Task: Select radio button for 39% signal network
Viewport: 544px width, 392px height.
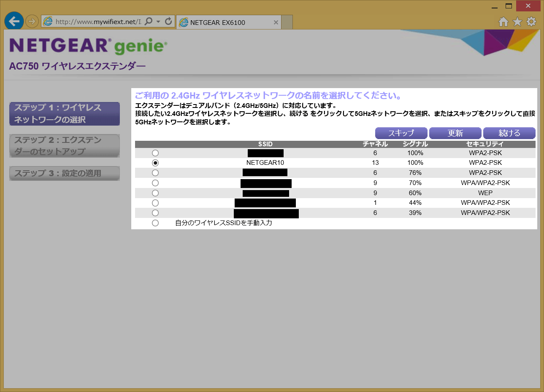Action: coord(155,213)
